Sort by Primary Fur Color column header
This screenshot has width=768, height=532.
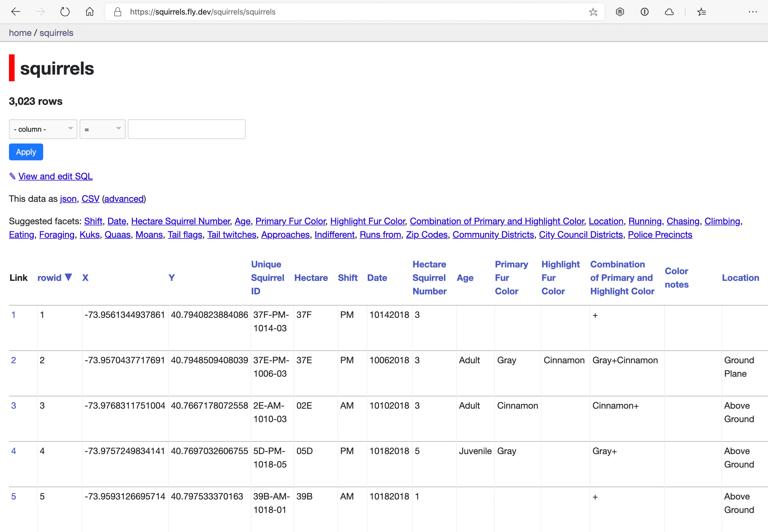(x=511, y=278)
